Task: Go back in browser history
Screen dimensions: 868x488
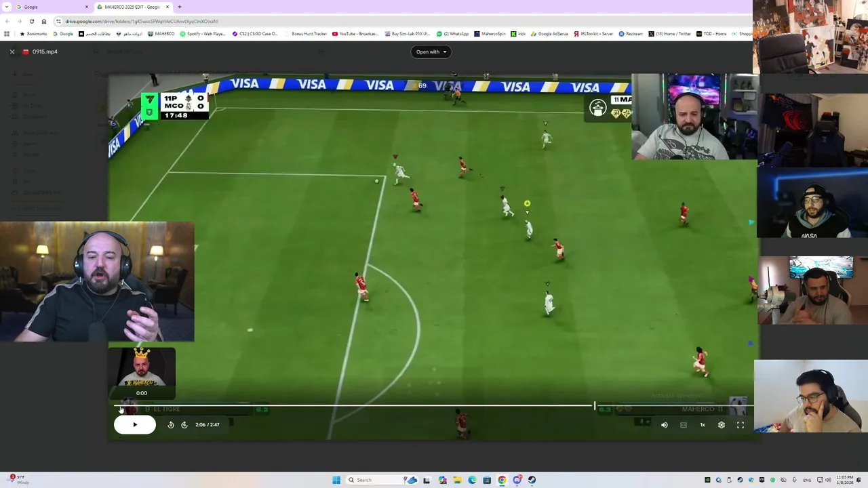Action: 7,21
